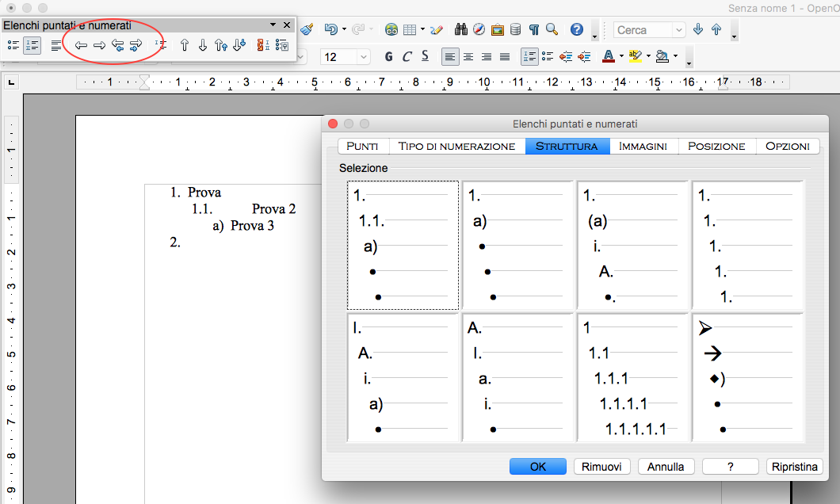Toggle numbering in formatting toolbar
This screenshot has height=504, width=840.
tap(529, 56)
